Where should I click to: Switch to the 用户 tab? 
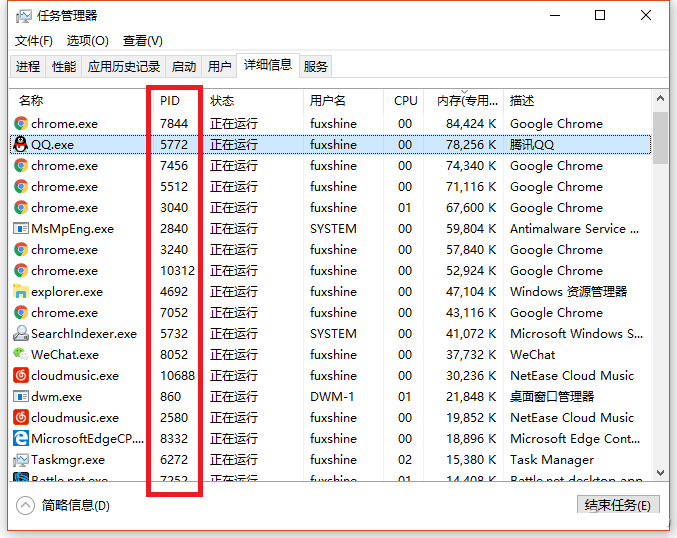219,66
